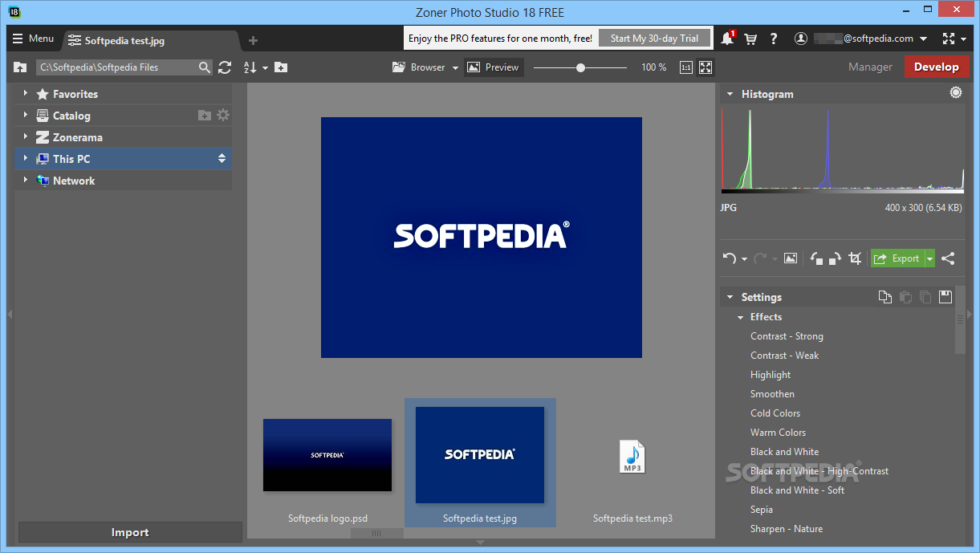Open the Browser view dropdown arrow
980x553 pixels.
(x=455, y=68)
